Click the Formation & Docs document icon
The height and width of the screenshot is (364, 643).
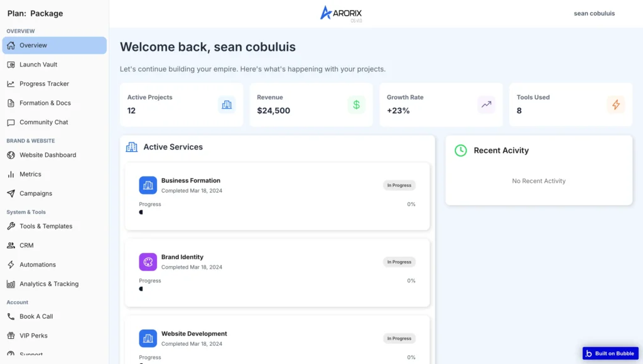coord(11,104)
